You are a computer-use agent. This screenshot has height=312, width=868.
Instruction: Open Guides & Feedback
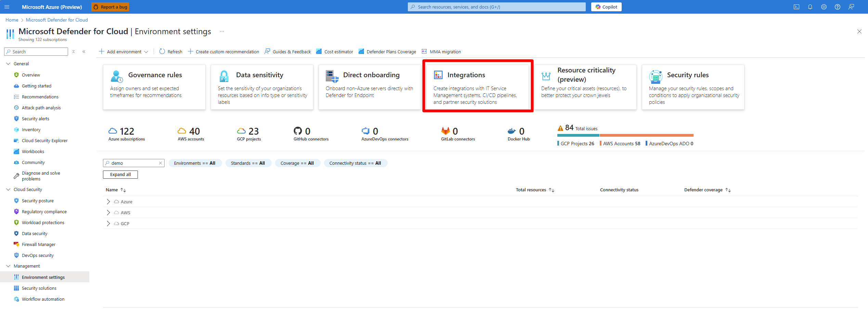(x=288, y=52)
